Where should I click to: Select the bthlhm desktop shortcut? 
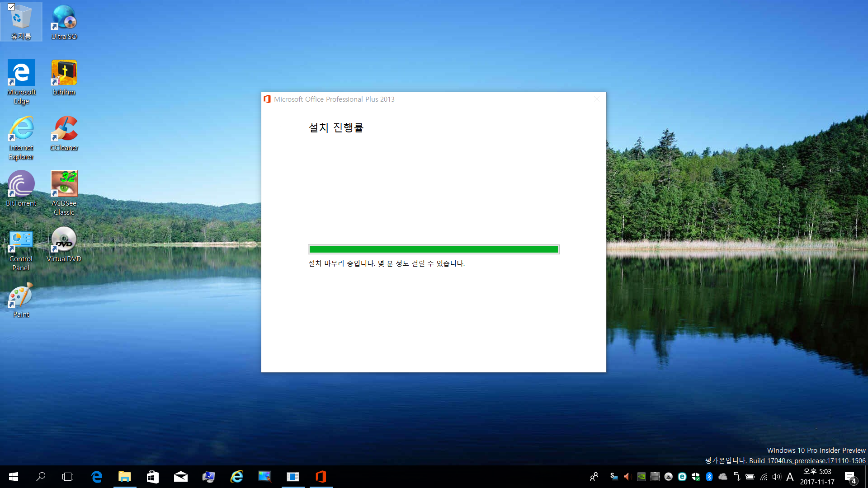(64, 77)
